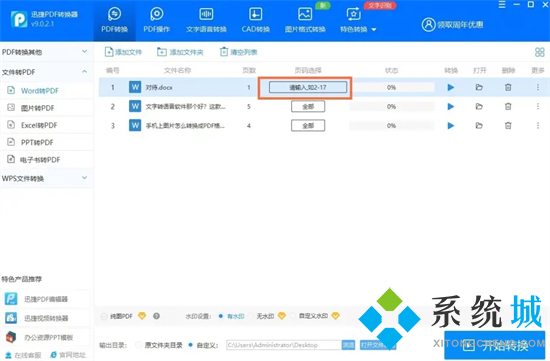Click the output path field showing Desktop
550x361 pixels.
tap(284, 345)
